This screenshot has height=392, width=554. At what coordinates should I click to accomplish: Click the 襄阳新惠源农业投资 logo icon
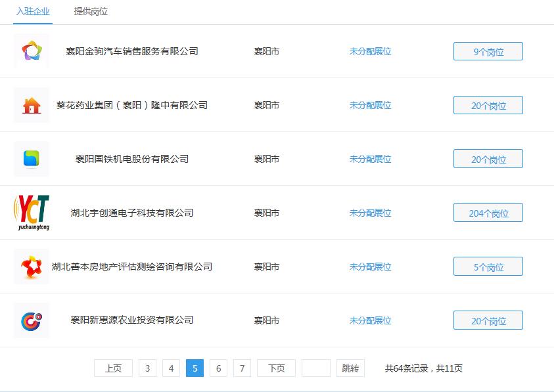click(32, 320)
